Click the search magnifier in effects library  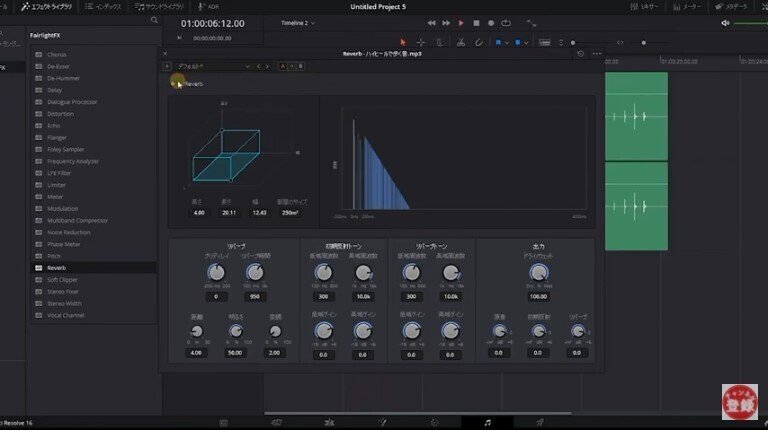click(154, 20)
